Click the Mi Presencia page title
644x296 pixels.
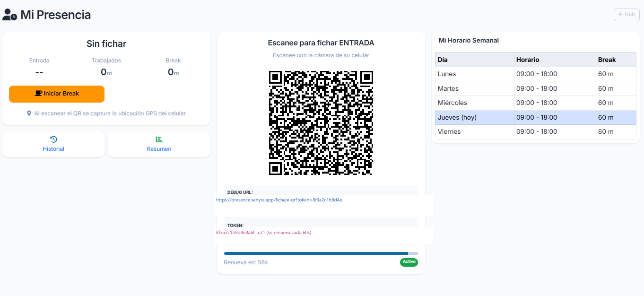click(55, 15)
